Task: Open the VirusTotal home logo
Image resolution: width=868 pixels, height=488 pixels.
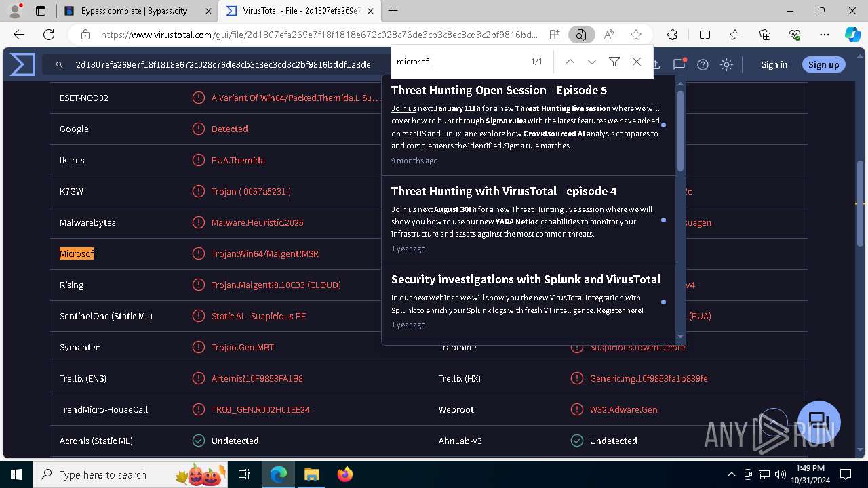Action: point(22,64)
